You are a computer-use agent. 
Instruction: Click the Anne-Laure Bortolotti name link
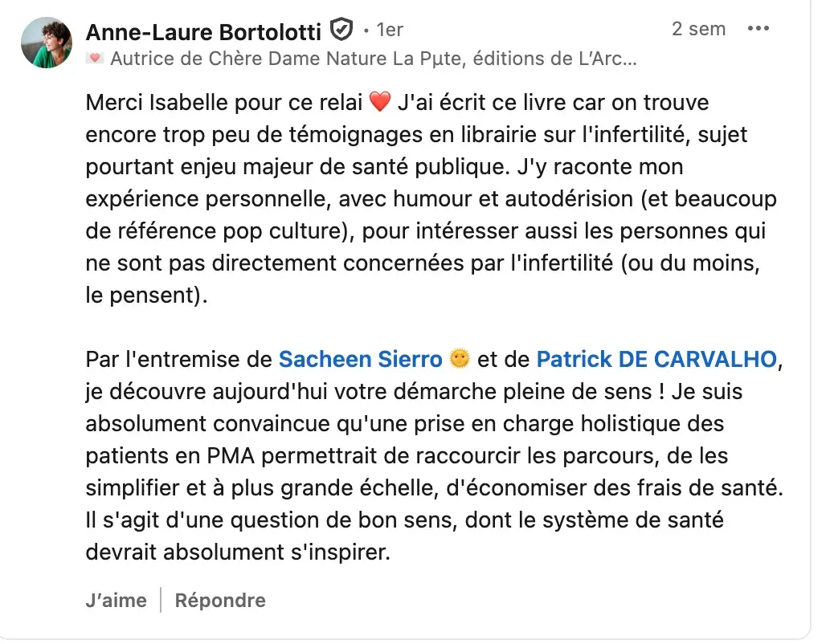[x=206, y=31]
